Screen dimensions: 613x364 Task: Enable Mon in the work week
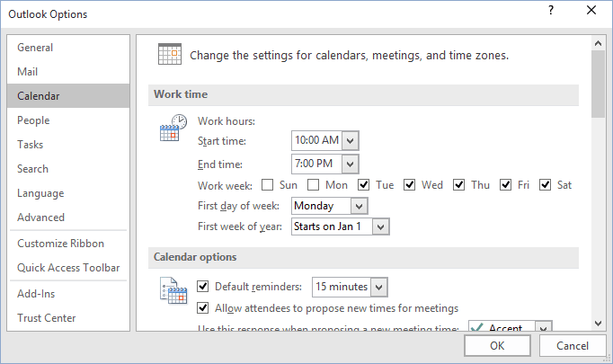[x=313, y=184]
